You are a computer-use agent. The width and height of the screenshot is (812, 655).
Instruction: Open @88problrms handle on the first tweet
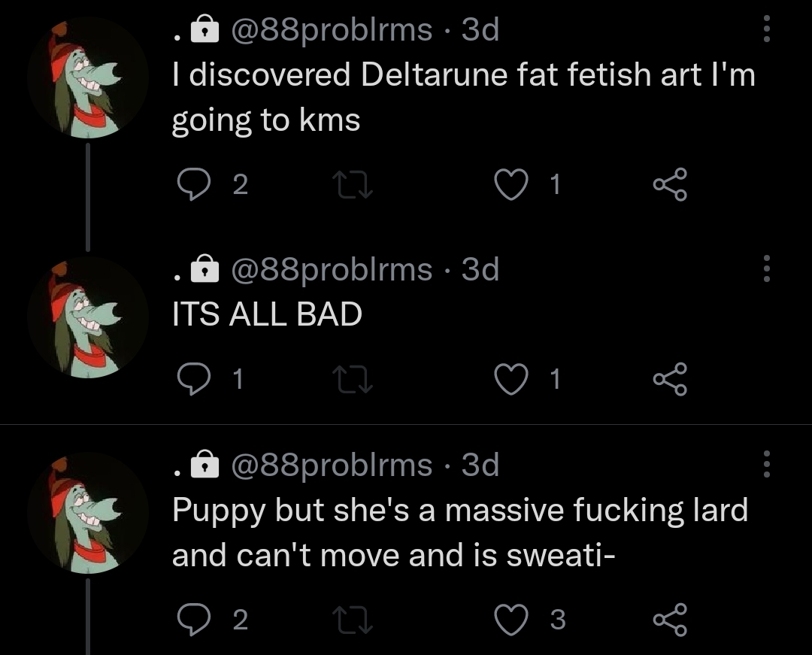332,29
